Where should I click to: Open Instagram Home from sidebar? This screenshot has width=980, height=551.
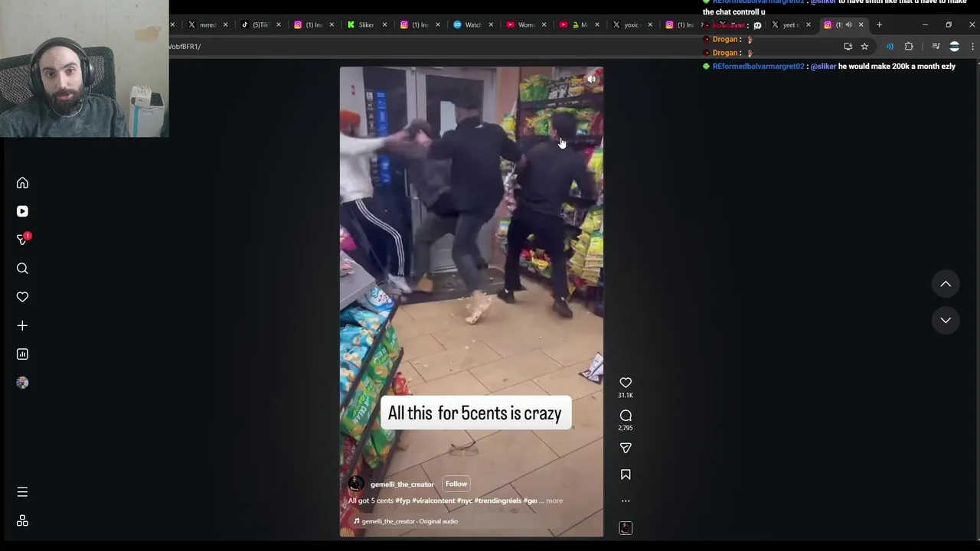[x=22, y=183]
